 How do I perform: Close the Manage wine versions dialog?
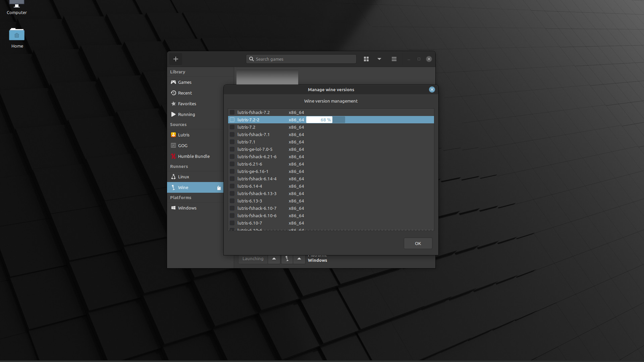[x=432, y=89]
